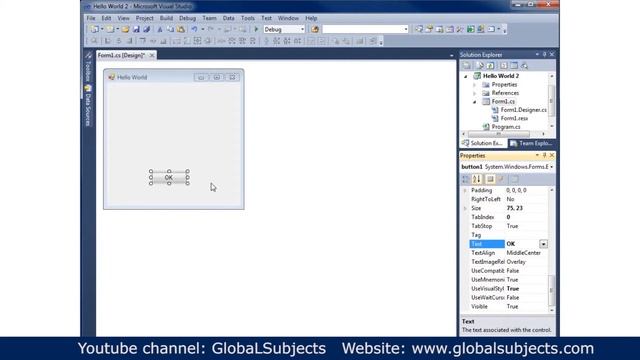This screenshot has width=640, height=360.
Task: Collapse the Form1.cs tree node
Action: point(474,102)
